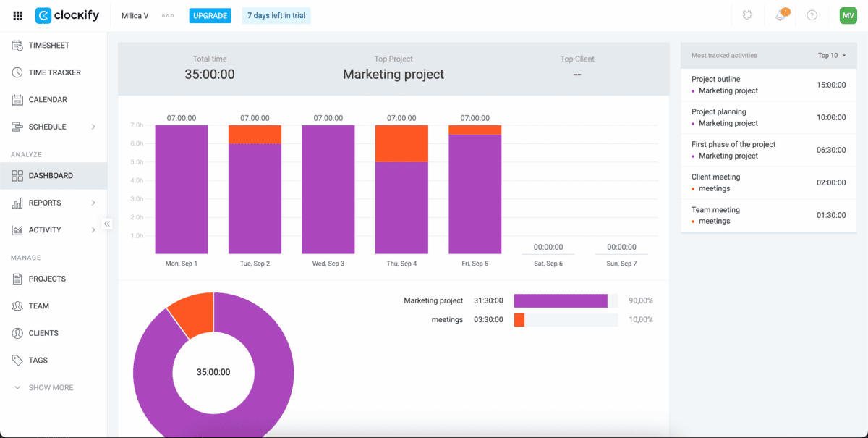The width and height of the screenshot is (868, 438).
Task: Open the Calendar menu item
Action: [x=47, y=100]
